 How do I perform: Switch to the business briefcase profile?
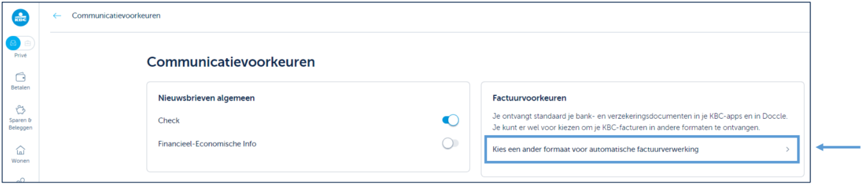pyautogui.click(x=28, y=43)
